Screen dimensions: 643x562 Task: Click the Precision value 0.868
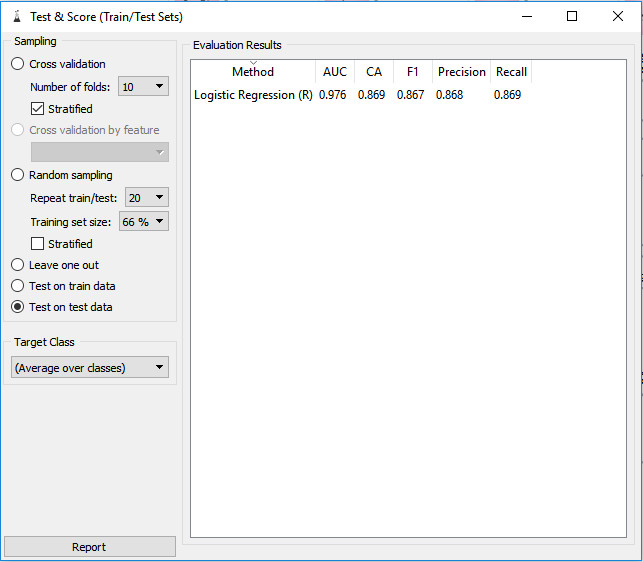pyautogui.click(x=449, y=95)
